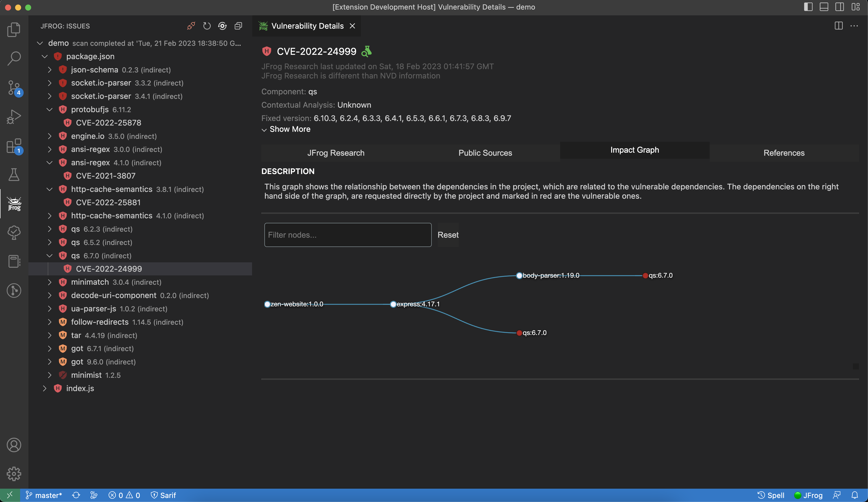Switch to the JFrog Research tab
The height and width of the screenshot is (502, 868).
(x=335, y=153)
